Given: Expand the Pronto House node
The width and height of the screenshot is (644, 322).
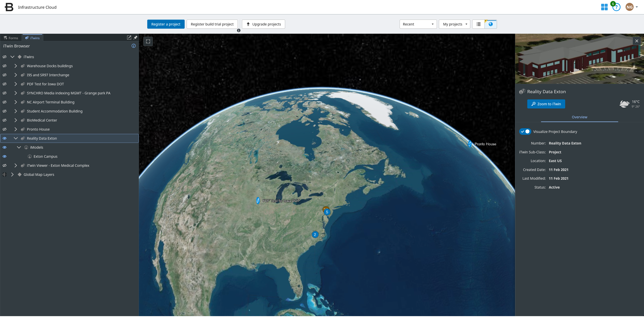Looking at the screenshot, I should tap(15, 129).
